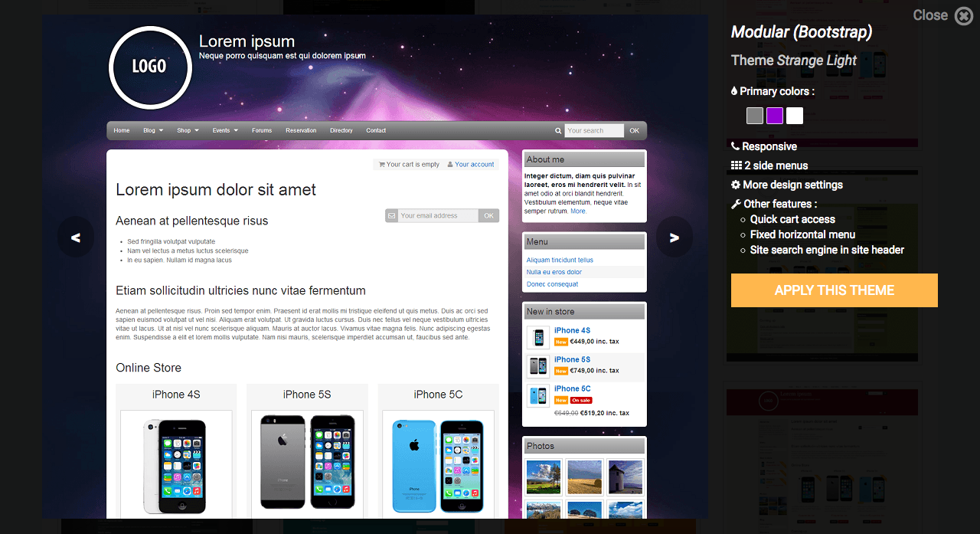The width and height of the screenshot is (980, 534).
Task: Click the iPhone 5C icon in New in store
Action: [x=538, y=395]
